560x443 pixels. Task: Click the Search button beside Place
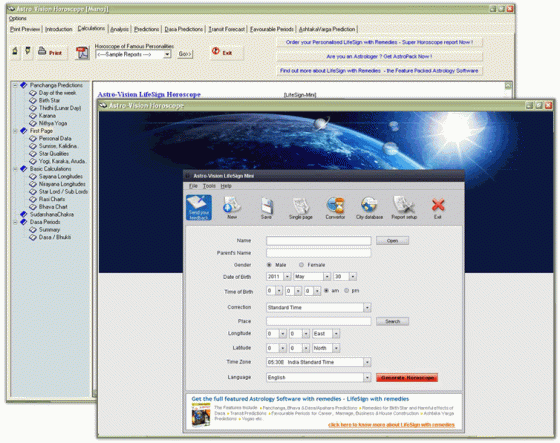(x=392, y=322)
